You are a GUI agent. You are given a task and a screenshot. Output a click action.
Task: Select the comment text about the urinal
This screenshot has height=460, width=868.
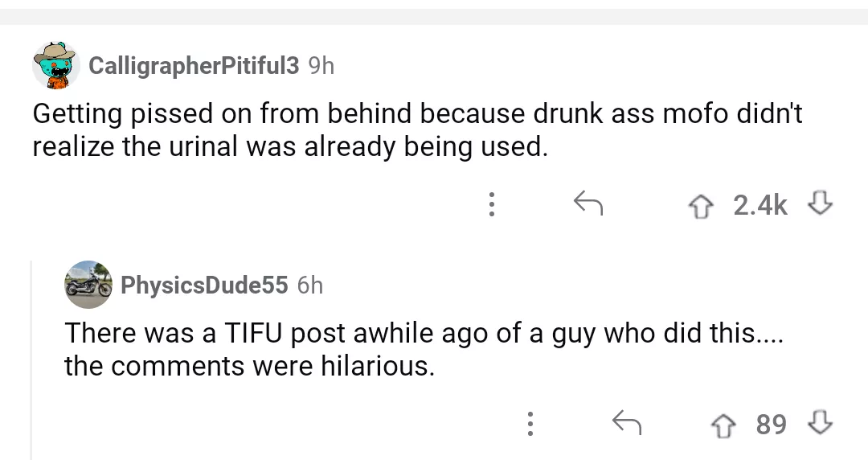click(417, 131)
